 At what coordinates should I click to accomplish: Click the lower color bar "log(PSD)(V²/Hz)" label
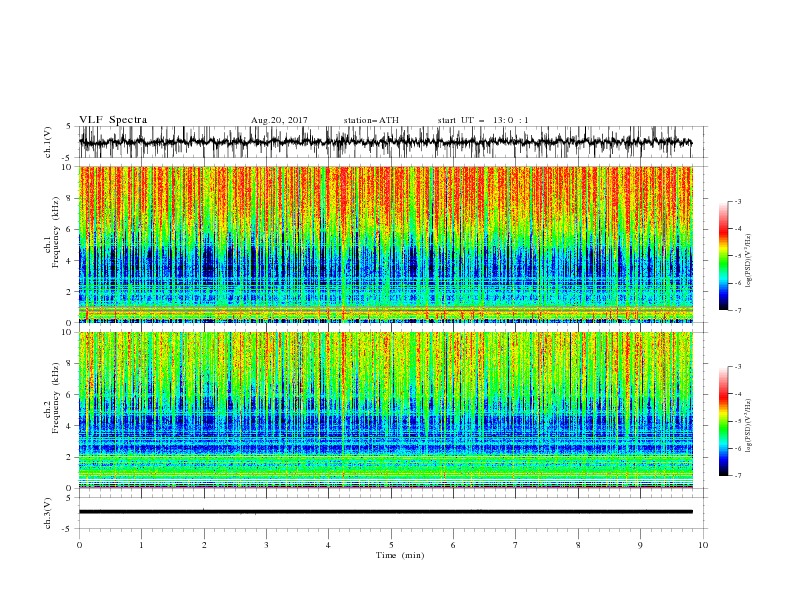coord(749,425)
